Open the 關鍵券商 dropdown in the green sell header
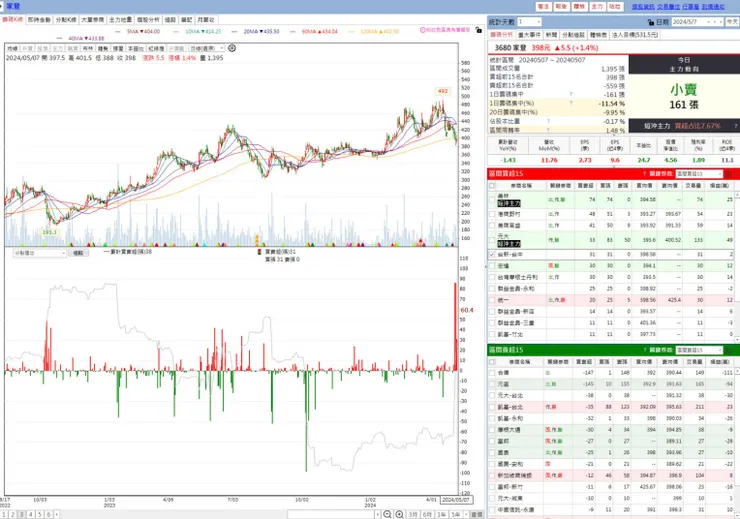Screen dimensions: 740x519 (698, 350)
